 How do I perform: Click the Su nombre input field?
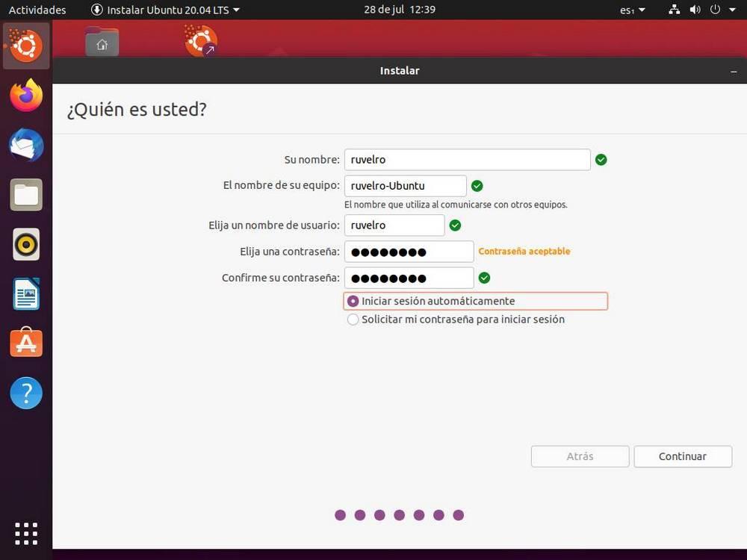pyautogui.click(x=467, y=159)
